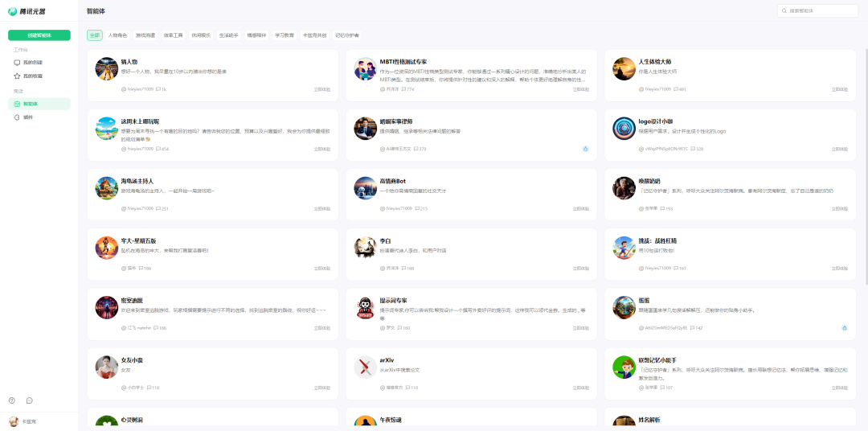Select the 全部 category tab
The image size is (868, 431).
95,35
